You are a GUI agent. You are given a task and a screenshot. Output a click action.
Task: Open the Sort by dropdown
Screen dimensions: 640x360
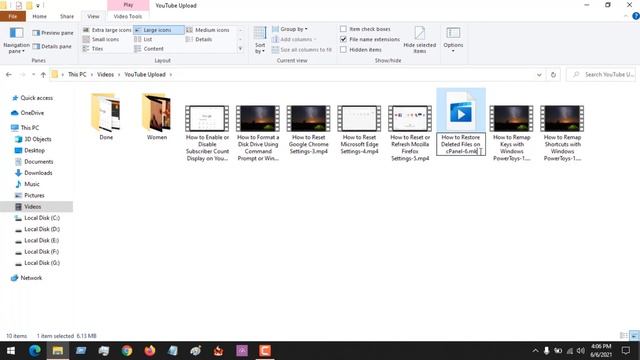click(260, 40)
